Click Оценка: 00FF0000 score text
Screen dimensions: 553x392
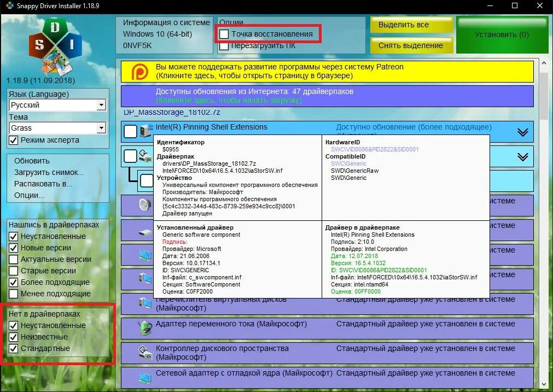point(356,292)
